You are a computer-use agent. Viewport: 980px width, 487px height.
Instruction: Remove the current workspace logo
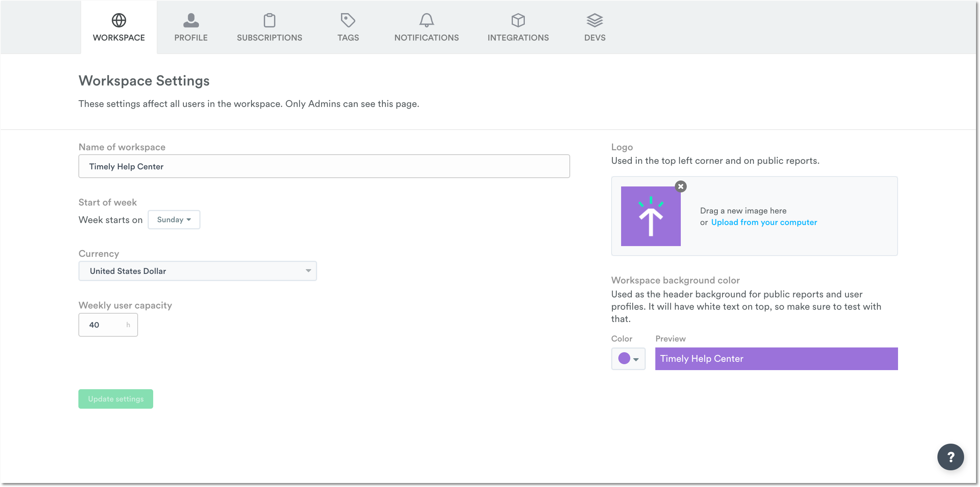tap(680, 186)
